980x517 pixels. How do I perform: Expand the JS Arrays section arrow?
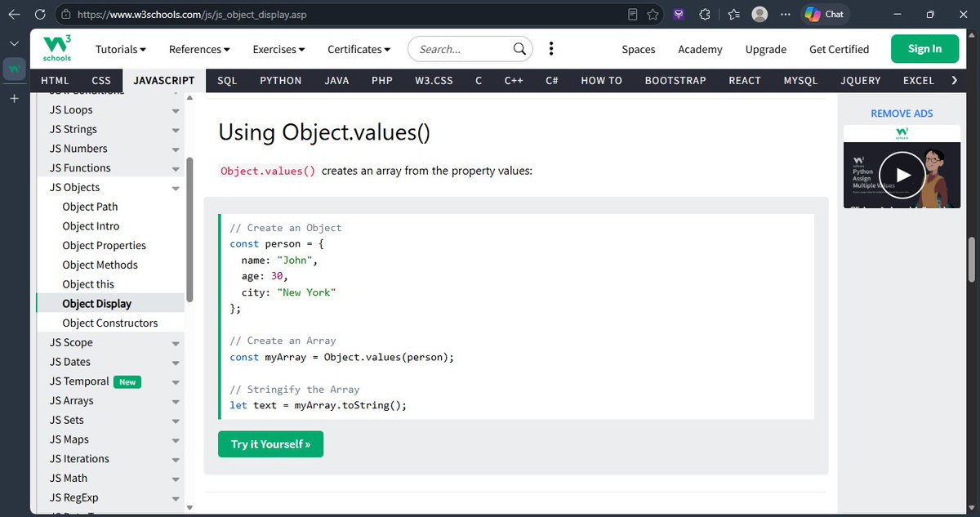pyautogui.click(x=176, y=401)
